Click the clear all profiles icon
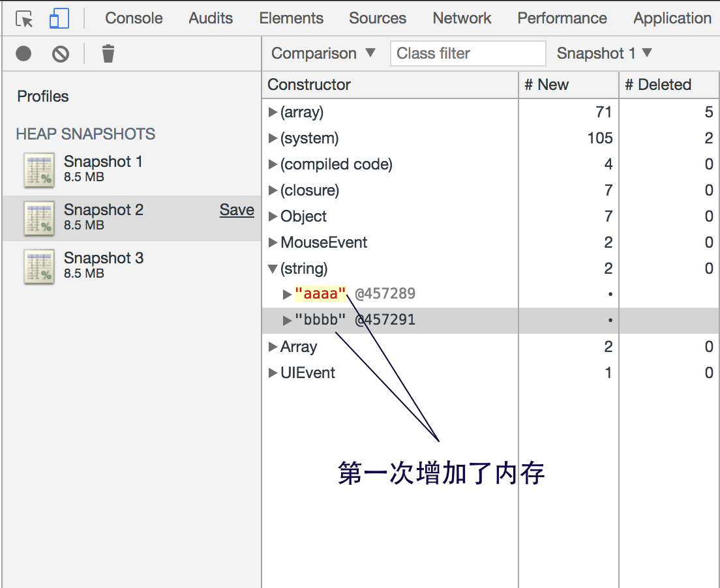The image size is (720, 588). point(61,53)
